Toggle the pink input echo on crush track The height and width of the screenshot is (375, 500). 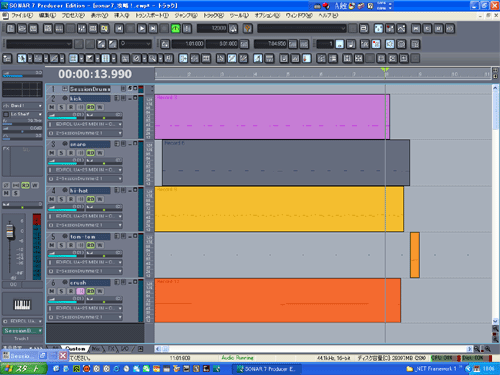point(80,291)
